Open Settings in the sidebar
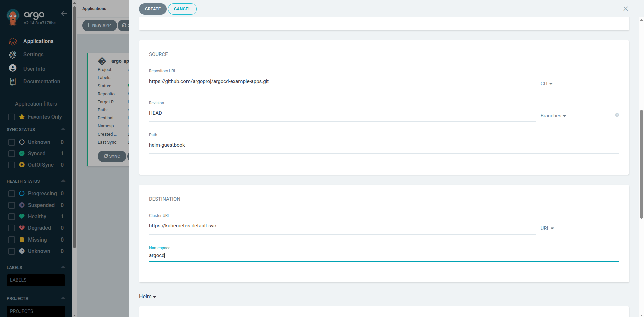The image size is (644, 317). coord(33,55)
